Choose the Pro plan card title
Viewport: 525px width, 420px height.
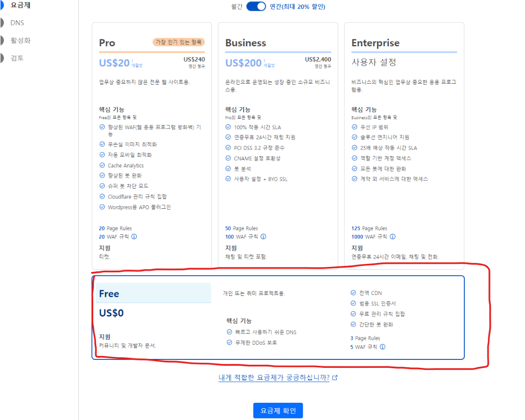point(107,43)
